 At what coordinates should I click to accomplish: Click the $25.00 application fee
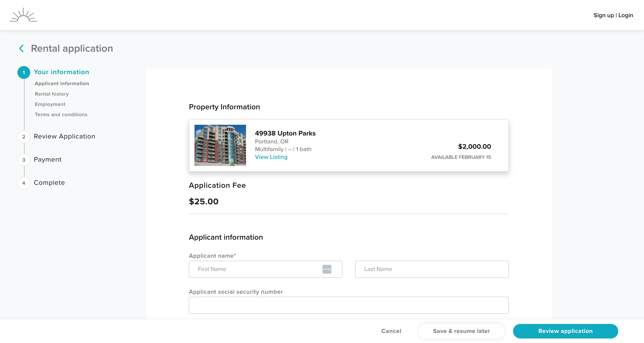204,201
